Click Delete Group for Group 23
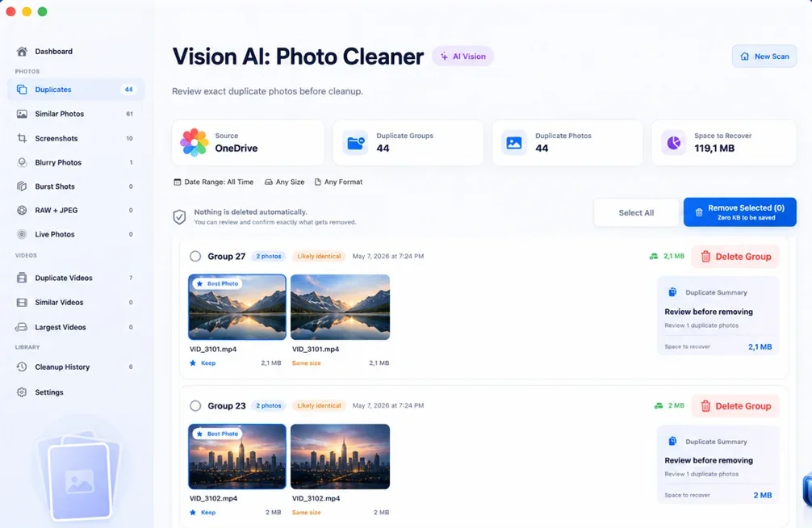The image size is (812, 528). [735, 406]
